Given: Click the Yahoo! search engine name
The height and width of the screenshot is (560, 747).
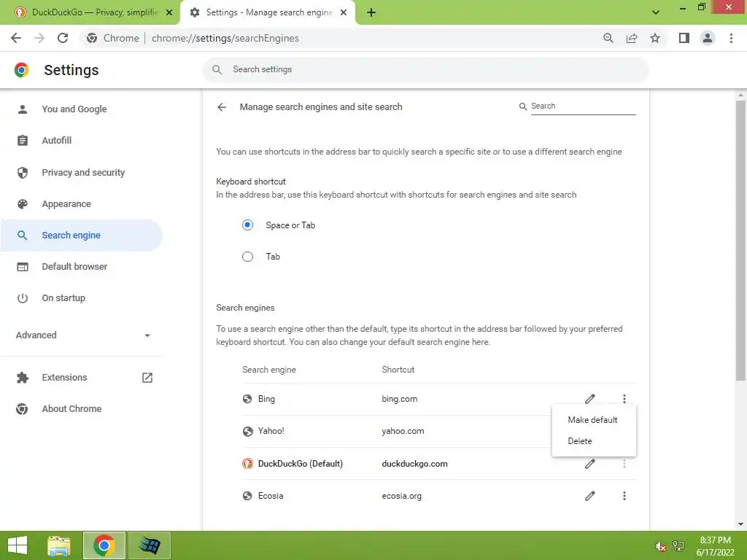Looking at the screenshot, I should pos(271,431).
